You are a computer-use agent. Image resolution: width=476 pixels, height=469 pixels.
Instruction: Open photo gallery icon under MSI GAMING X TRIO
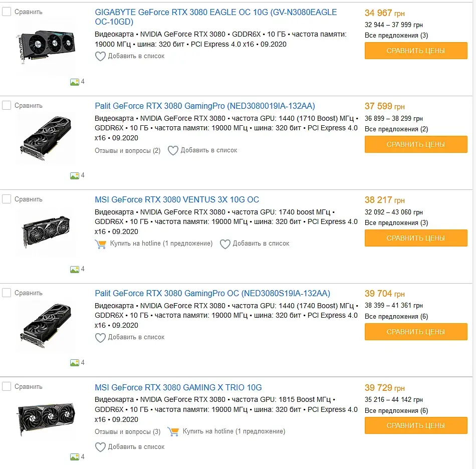point(75,457)
